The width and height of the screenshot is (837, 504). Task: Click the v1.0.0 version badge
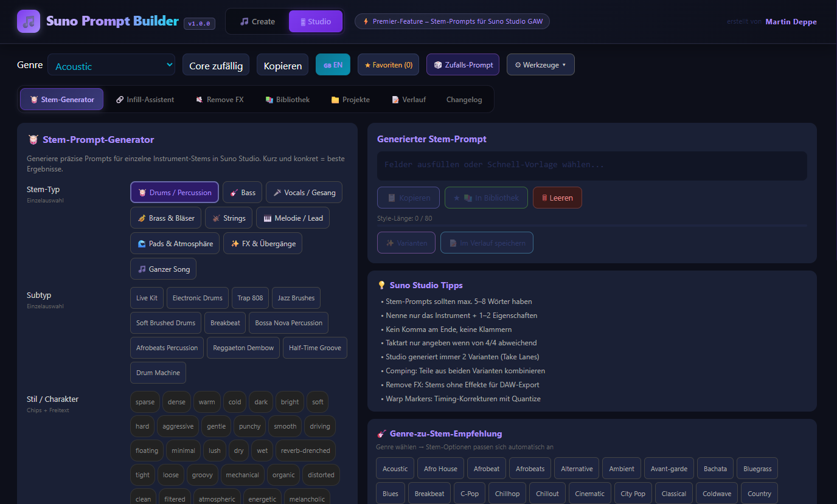199,23
